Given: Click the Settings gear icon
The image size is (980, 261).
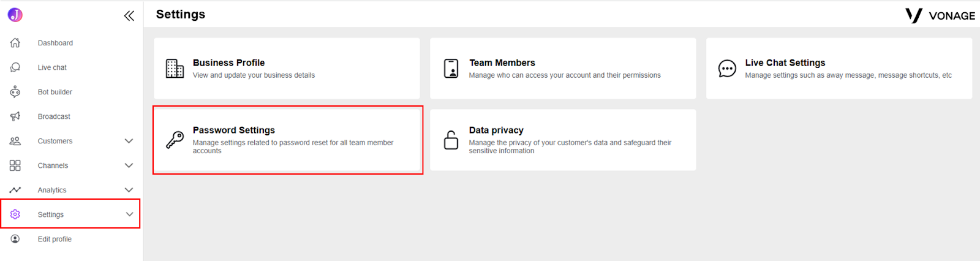Looking at the screenshot, I should point(15,214).
